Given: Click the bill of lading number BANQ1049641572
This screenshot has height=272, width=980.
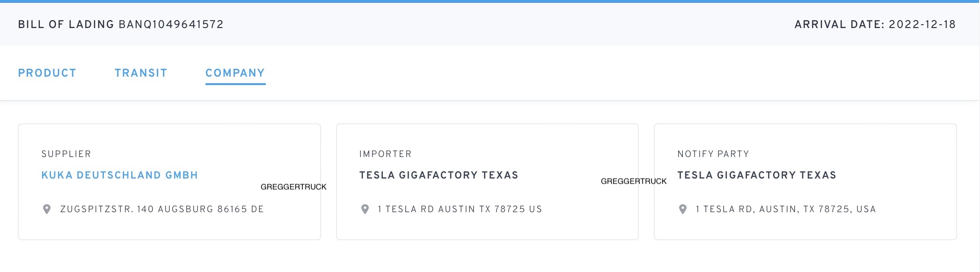Looking at the screenshot, I should [x=171, y=24].
